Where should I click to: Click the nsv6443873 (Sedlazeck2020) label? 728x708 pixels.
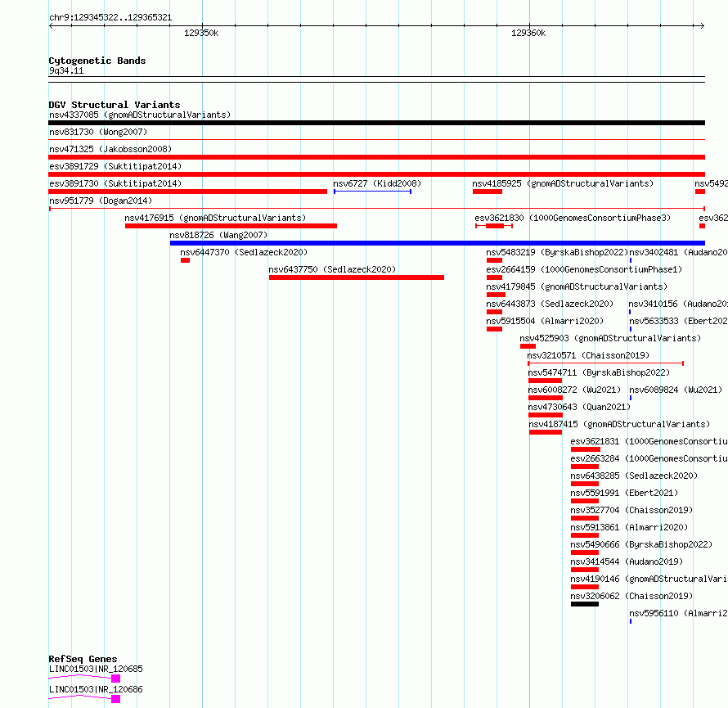tap(550, 304)
